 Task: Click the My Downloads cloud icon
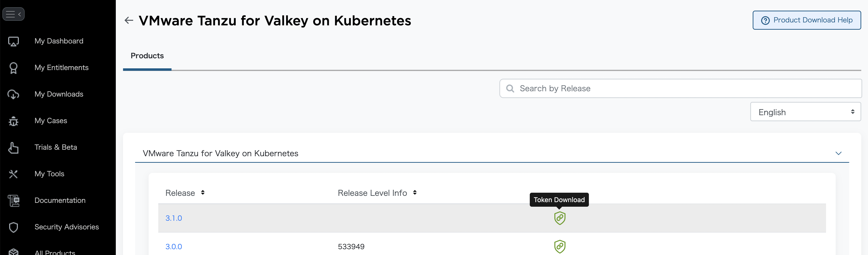tap(14, 94)
